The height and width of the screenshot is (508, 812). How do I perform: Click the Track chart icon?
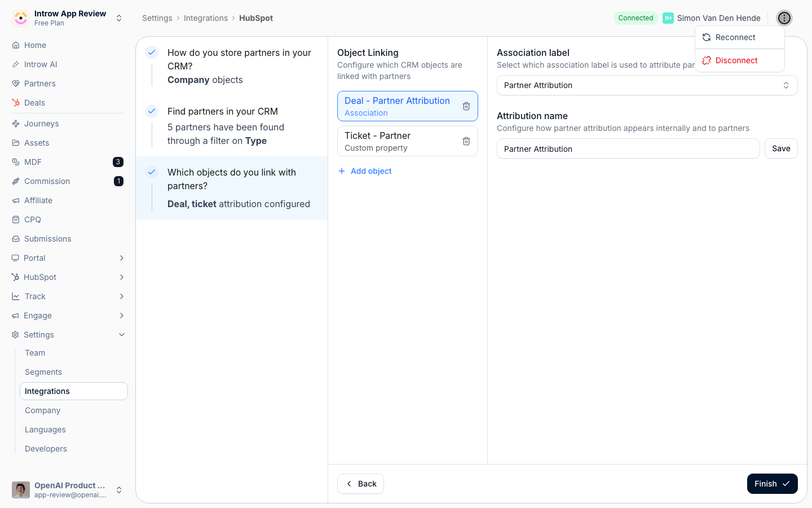[x=16, y=296]
